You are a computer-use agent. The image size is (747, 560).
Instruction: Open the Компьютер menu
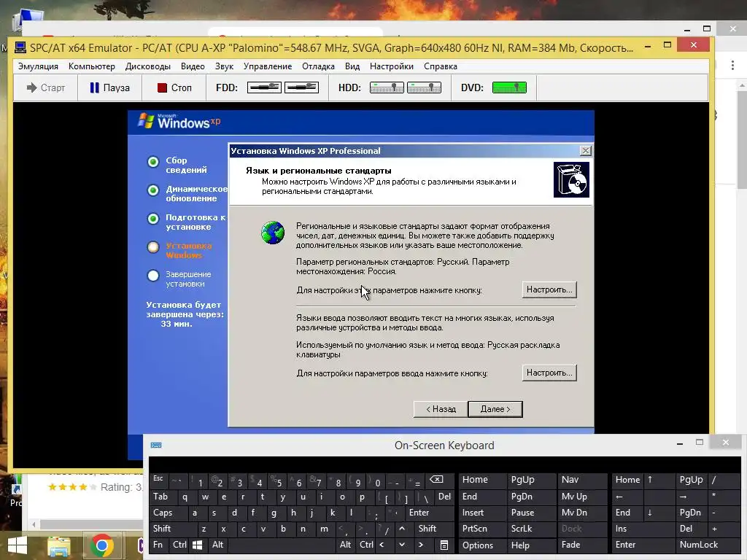click(x=92, y=66)
